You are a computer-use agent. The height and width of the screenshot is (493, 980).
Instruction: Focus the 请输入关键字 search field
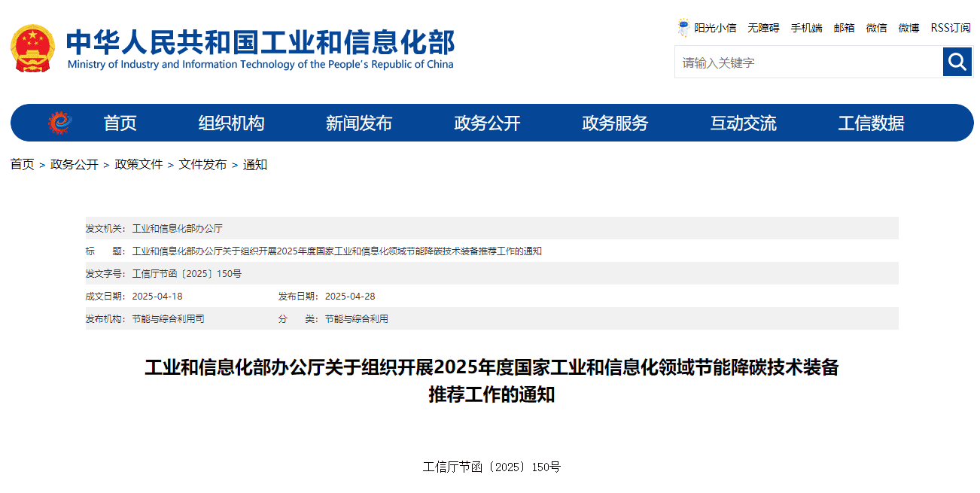pyautogui.click(x=808, y=62)
